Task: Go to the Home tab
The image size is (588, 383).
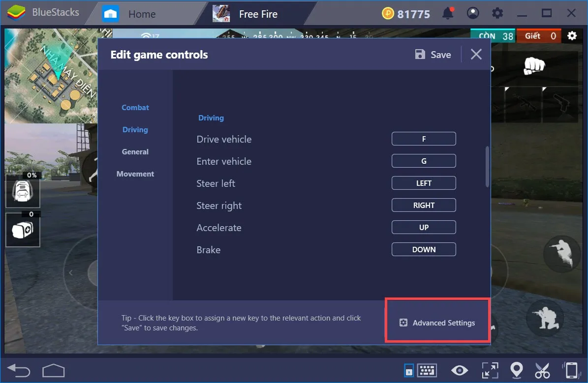Action: pyautogui.click(x=143, y=13)
